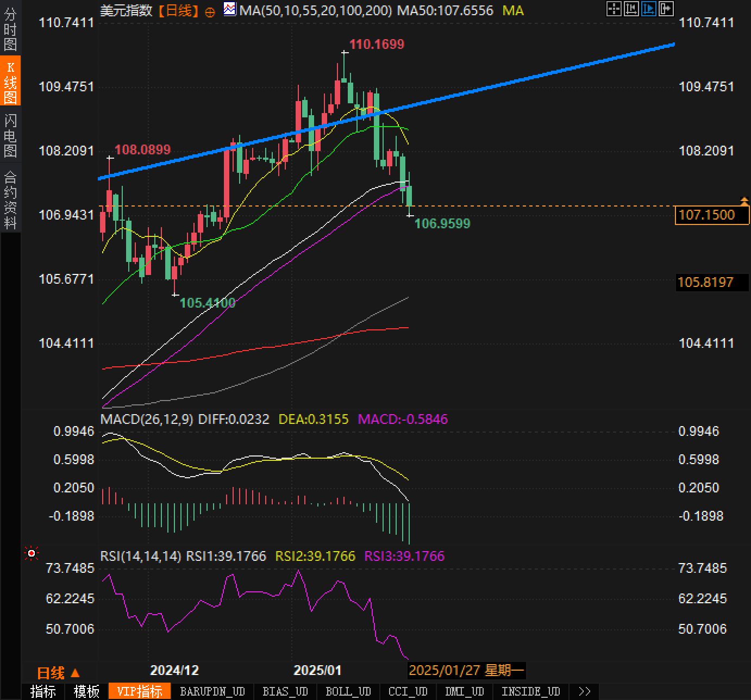Image resolution: width=751 pixels, height=700 pixels.
Task: Choose the BOLL_UD indicator
Action: tap(348, 691)
